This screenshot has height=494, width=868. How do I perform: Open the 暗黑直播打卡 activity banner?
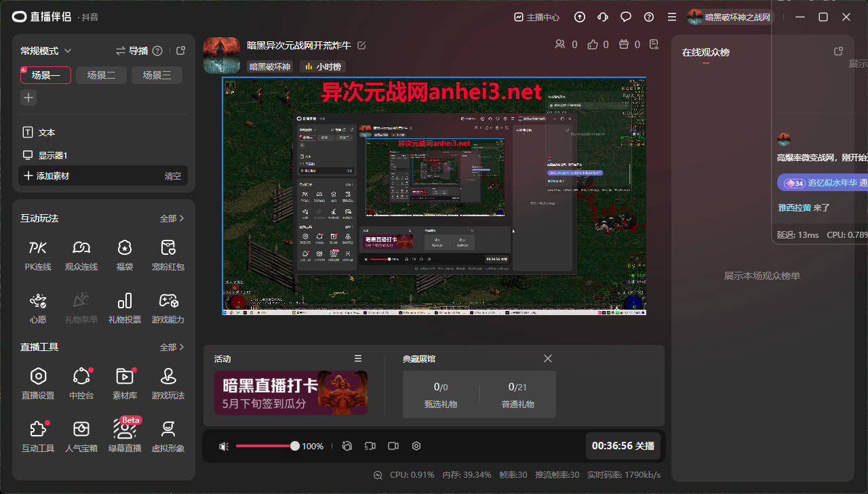pyautogui.click(x=291, y=392)
